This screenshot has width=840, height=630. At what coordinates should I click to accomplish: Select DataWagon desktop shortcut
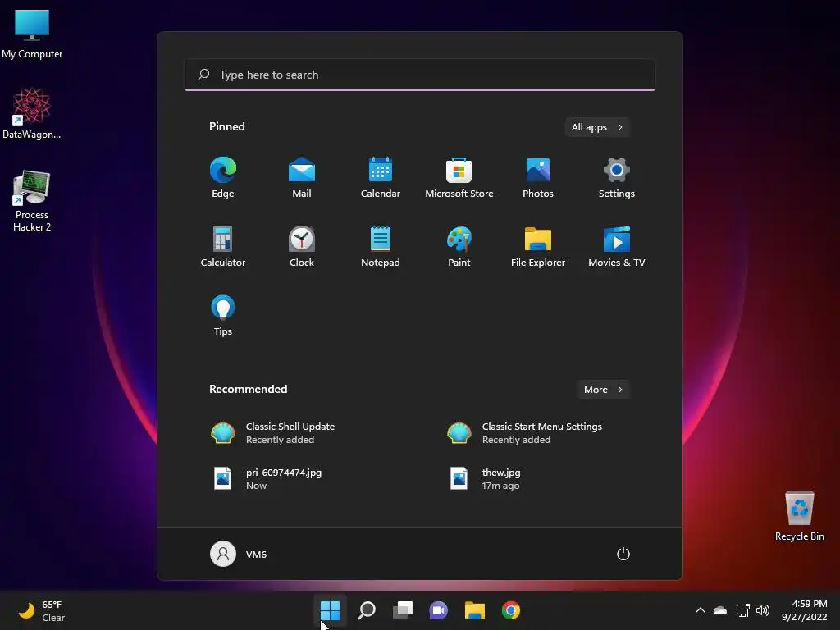point(32,114)
